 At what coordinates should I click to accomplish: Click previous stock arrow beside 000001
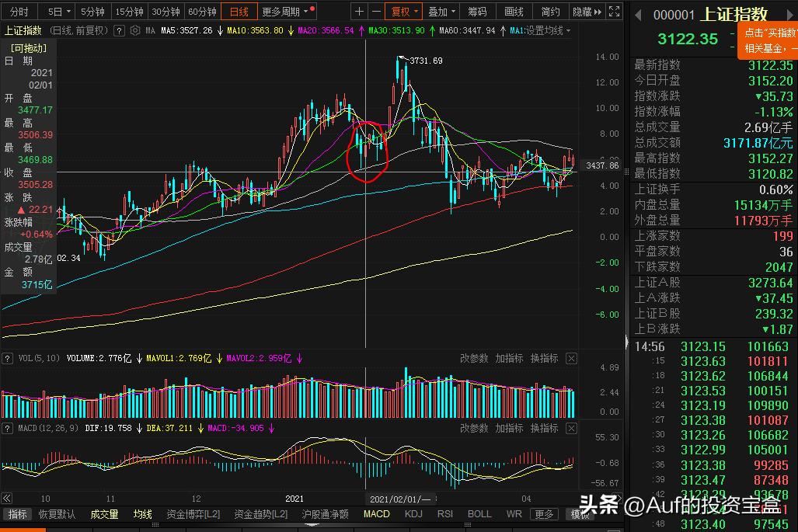pos(638,16)
